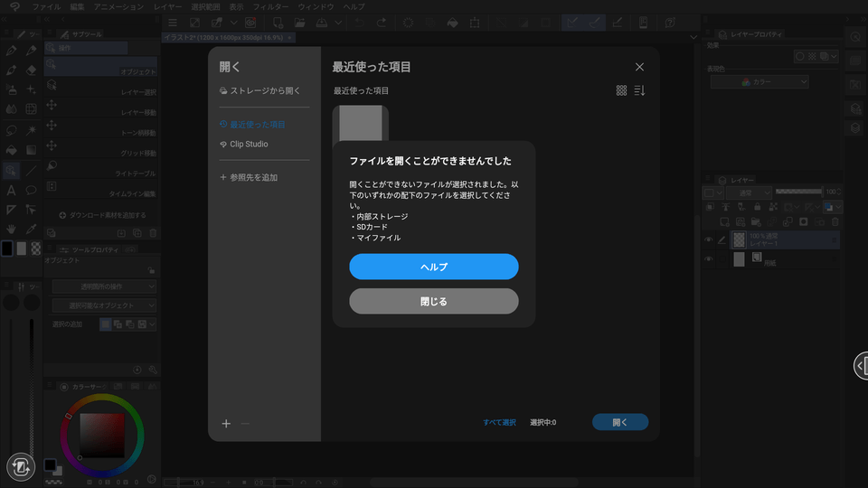Open the 通常 blend mode dropdown

tap(749, 192)
